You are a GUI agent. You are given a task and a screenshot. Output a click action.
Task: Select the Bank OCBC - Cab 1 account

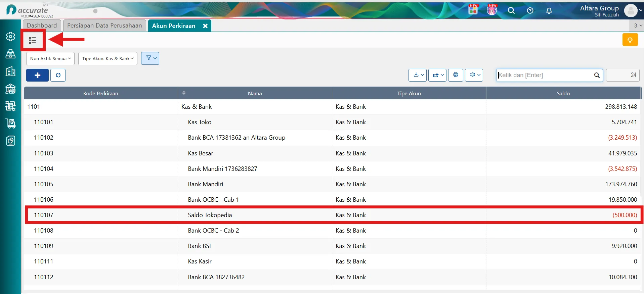pyautogui.click(x=332, y=200)
